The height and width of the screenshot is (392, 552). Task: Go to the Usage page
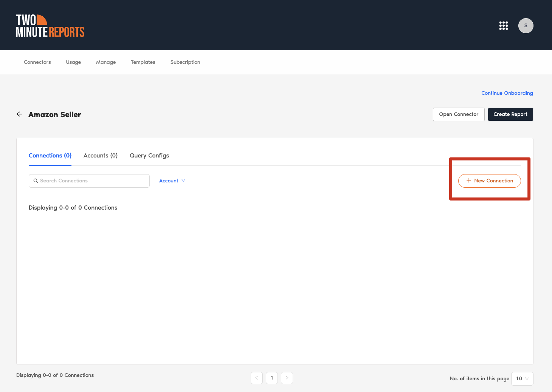(73, 62)
